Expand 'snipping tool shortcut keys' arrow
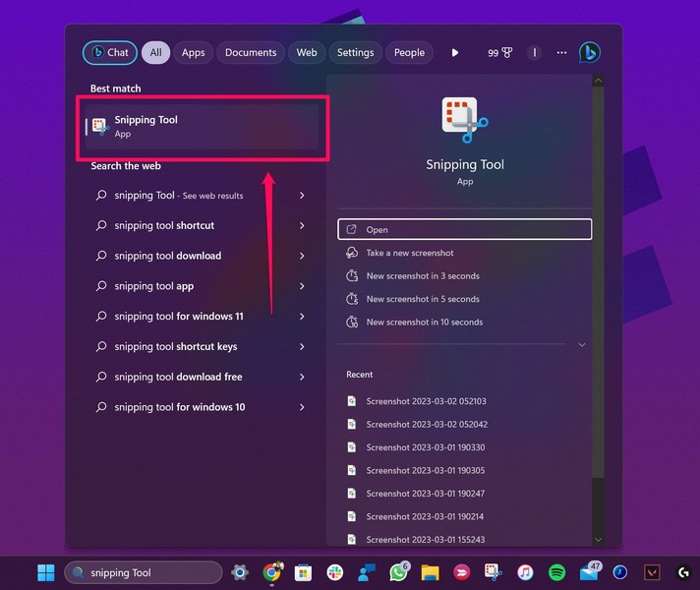Image resolution: width=700 pixels, height=590 pixels. (x=302, y=346)
